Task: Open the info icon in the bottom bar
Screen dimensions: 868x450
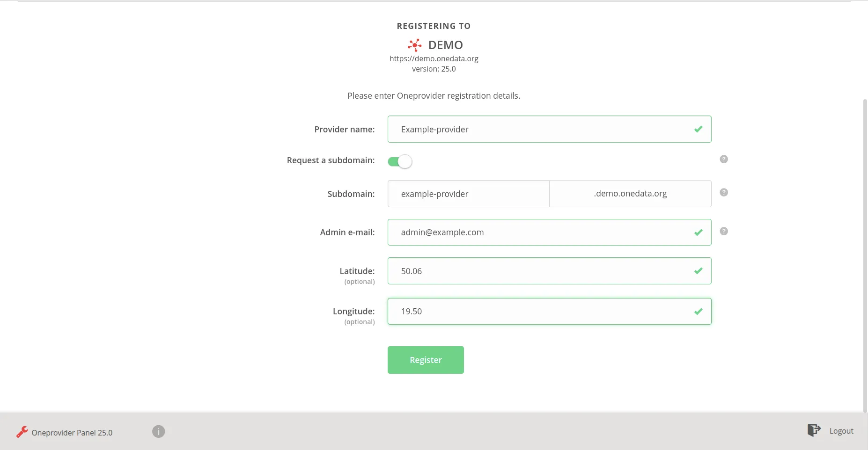Action: pyautogui.click(x=158, y=431)
